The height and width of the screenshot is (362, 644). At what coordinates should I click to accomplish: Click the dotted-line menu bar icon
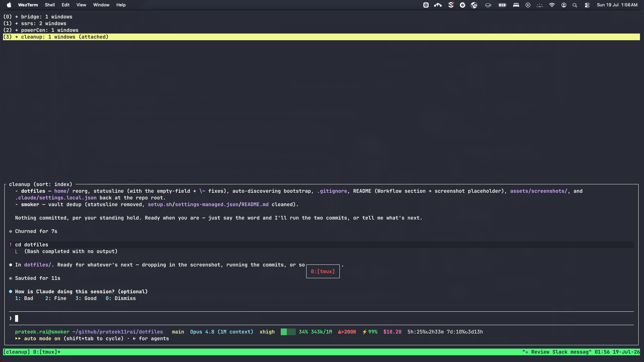pyautogui.click(x=540, y=5)
